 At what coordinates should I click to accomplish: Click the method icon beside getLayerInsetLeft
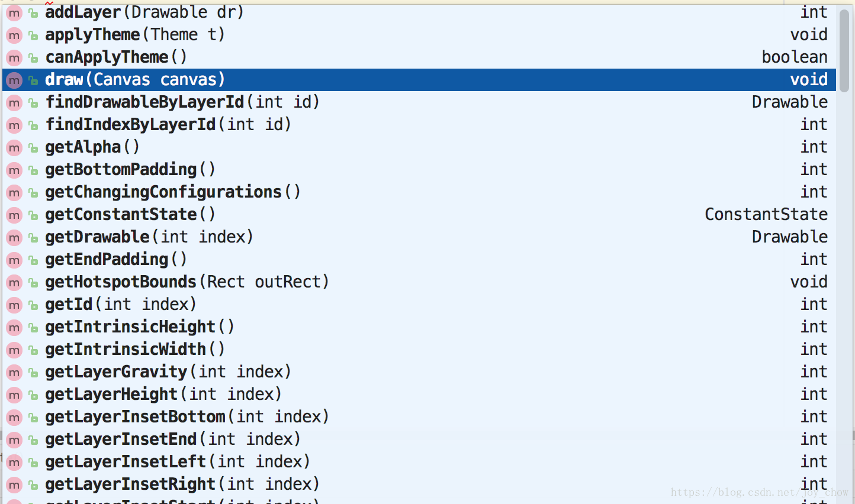click(14, 463)
